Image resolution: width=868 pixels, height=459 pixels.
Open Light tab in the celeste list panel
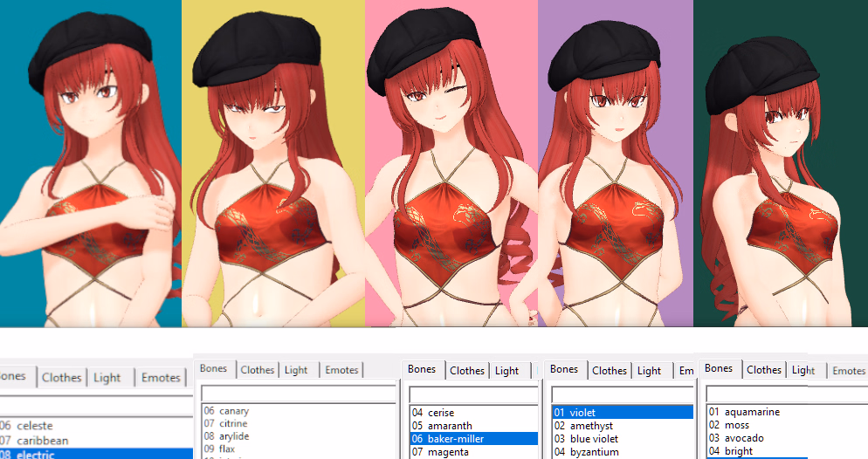[107, 377]
